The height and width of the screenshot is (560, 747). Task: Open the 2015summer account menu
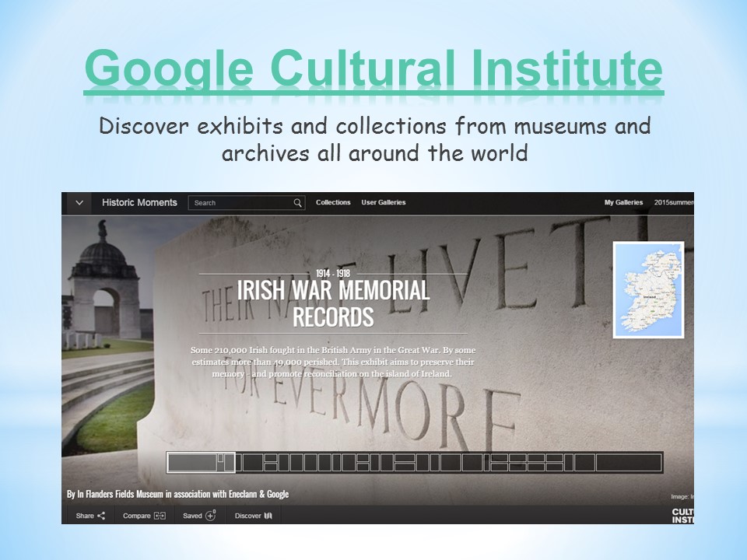674,202
